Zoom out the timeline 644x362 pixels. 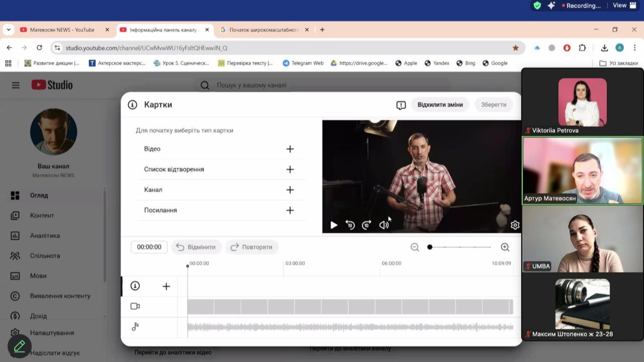click(x=415, y=247)
